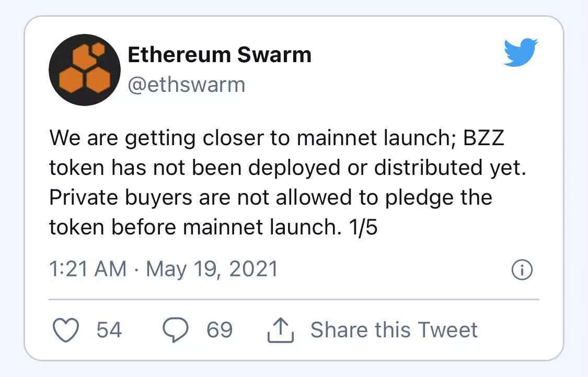The width and height of the screenshot is (588, 377).
Task: Click the Ethereum Swarm display name
Action: click(220, 55)
